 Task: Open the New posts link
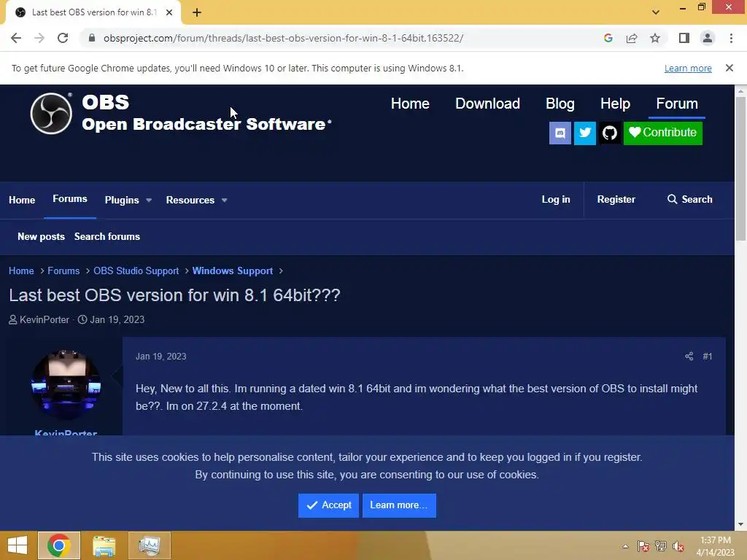[x=41, y=237]
